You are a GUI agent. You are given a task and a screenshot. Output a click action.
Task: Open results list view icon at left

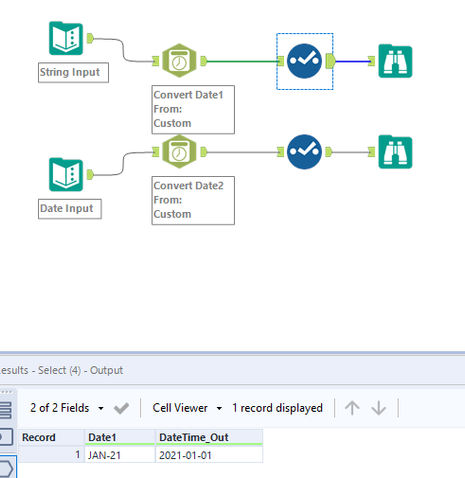6,410
